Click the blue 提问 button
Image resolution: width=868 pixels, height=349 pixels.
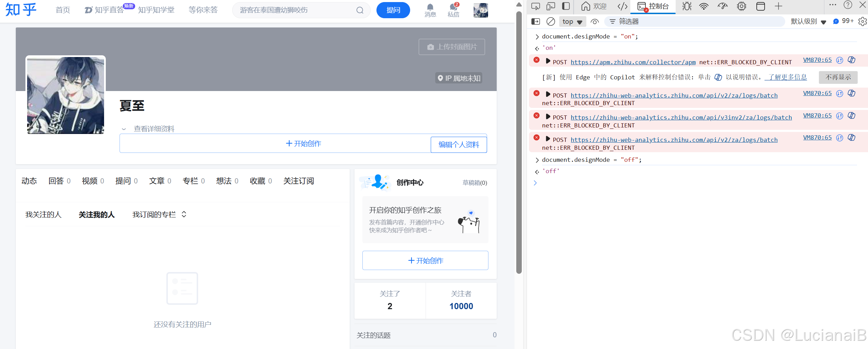393,10
